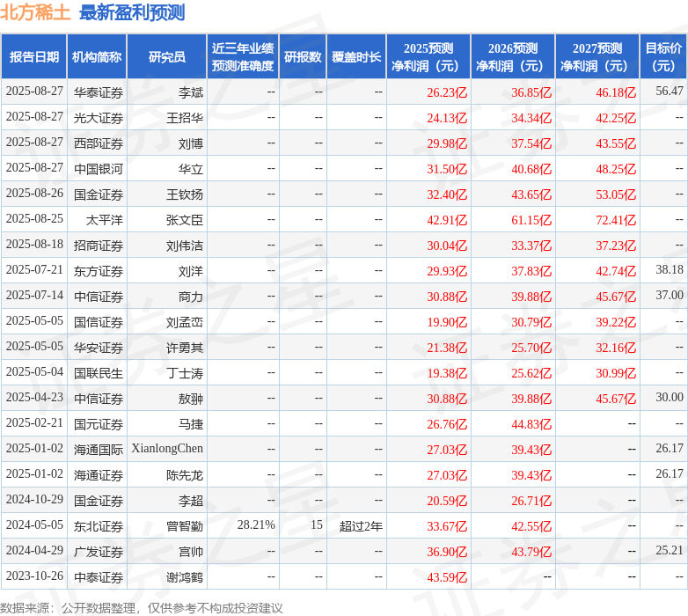
Task: Select the XianlongChen analyst cell
Action: [167, 449]
